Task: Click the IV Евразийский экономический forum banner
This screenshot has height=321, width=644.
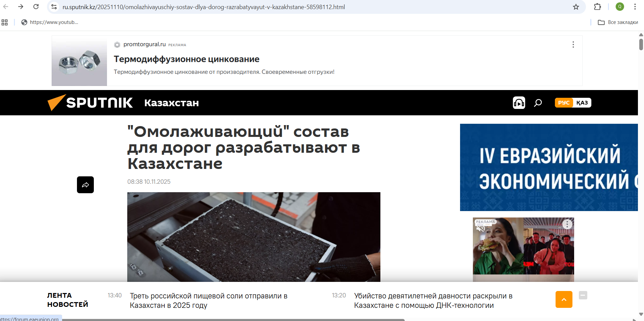Action: 549,167
